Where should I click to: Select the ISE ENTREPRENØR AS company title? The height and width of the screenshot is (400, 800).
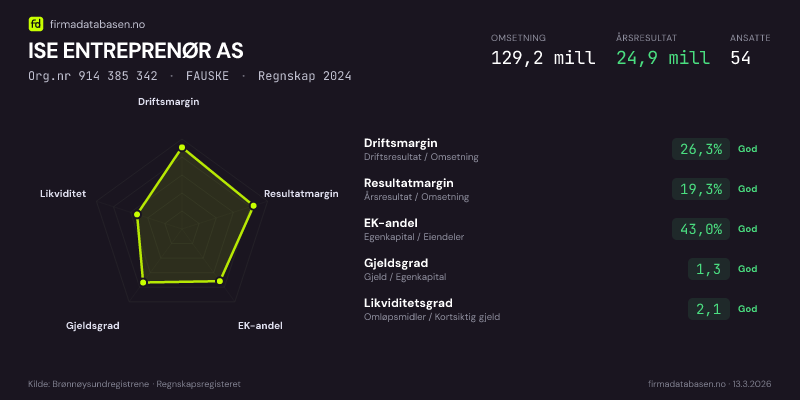[x=135, y=50]
